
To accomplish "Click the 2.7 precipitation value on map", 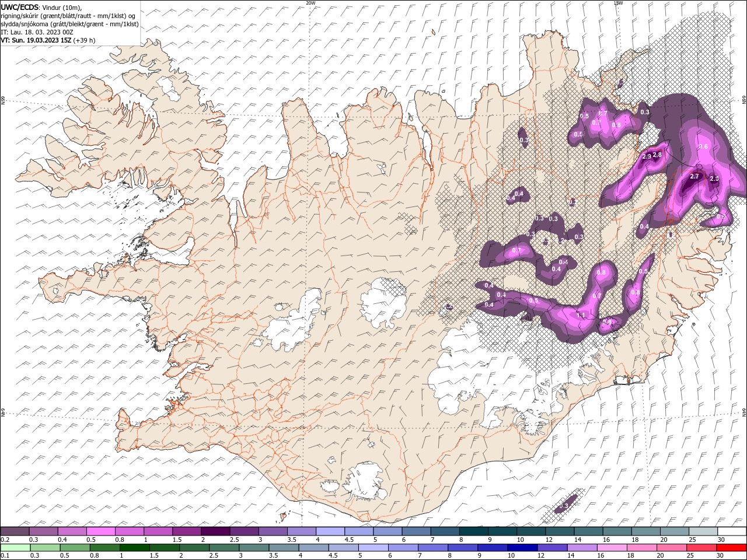I will [694, 176].
